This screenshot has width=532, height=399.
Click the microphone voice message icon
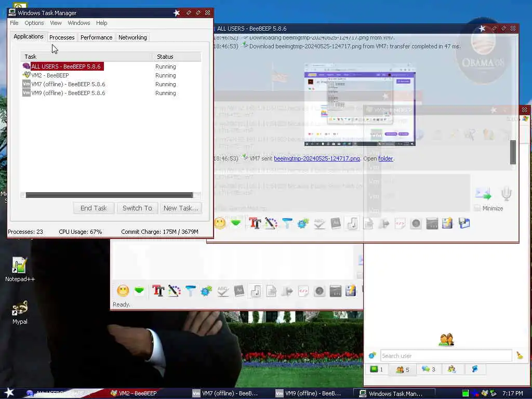click(506, 194)
